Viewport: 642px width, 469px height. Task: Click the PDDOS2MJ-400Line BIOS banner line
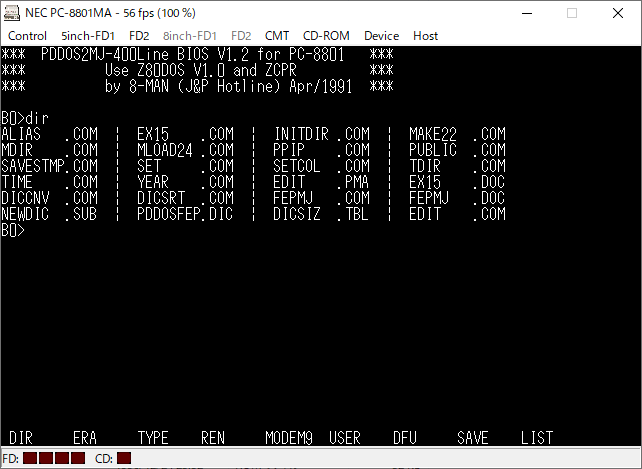click(197, 54)
